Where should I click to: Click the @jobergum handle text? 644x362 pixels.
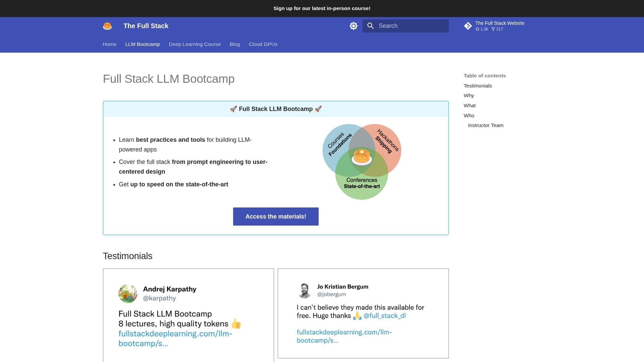[331, 294]
